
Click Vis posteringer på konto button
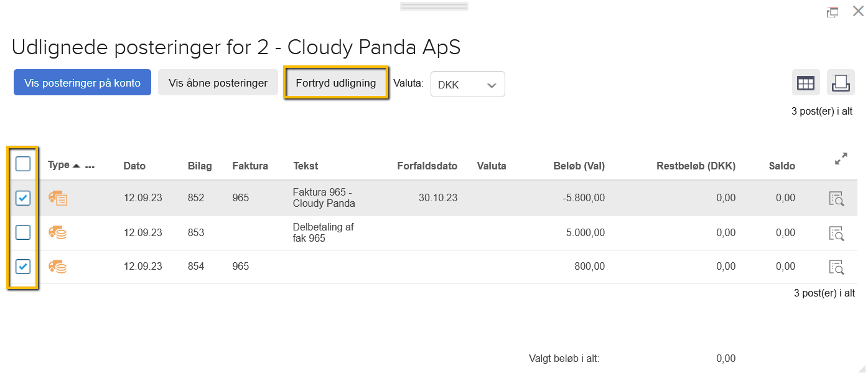(x=82, y=83)
